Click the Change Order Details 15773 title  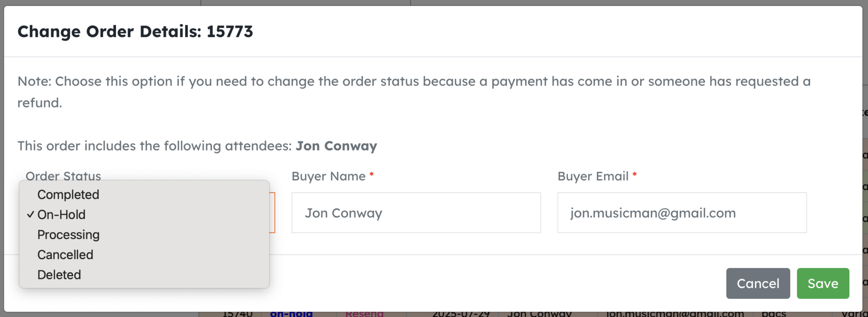click(135, 31)
